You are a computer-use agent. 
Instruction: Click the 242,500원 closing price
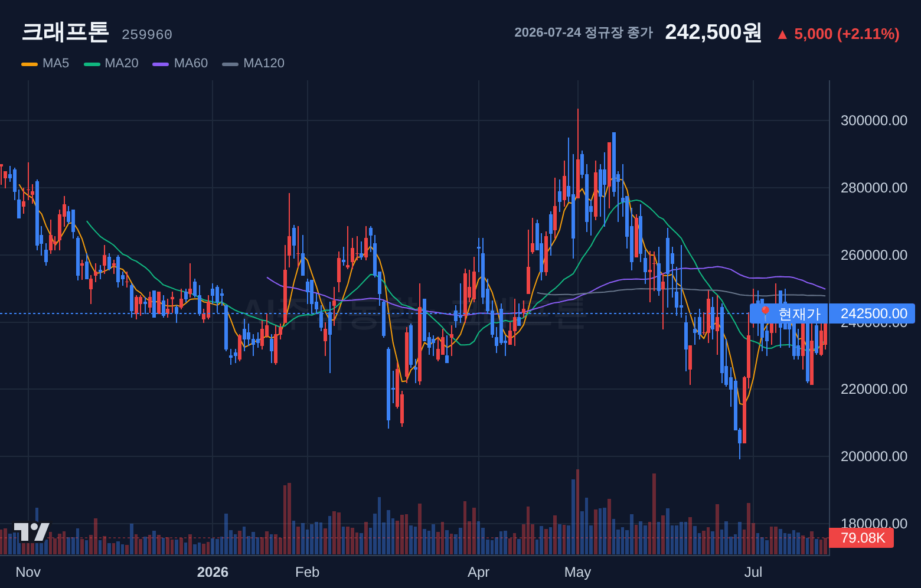tap(713, 32)
